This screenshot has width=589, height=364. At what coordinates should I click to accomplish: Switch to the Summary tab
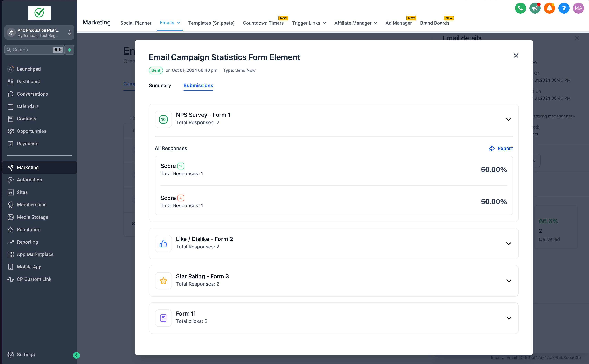pyautogui.click(x=160, y=85)
